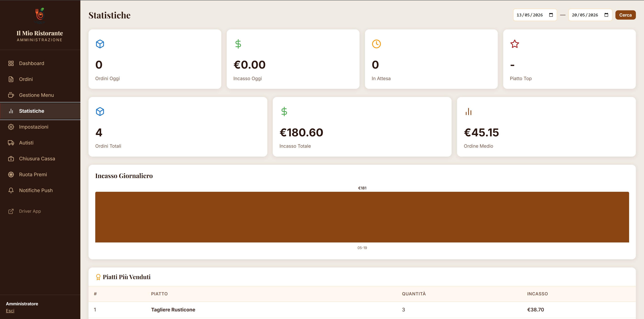Click the red star icon on Piatto Top card
644x319 pixels.
(x=515, y=44)
